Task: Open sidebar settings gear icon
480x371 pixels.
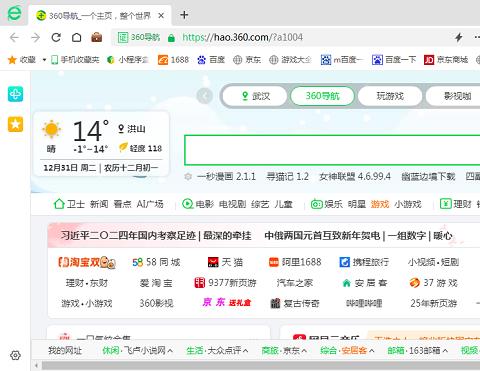Action: point(15,355)
